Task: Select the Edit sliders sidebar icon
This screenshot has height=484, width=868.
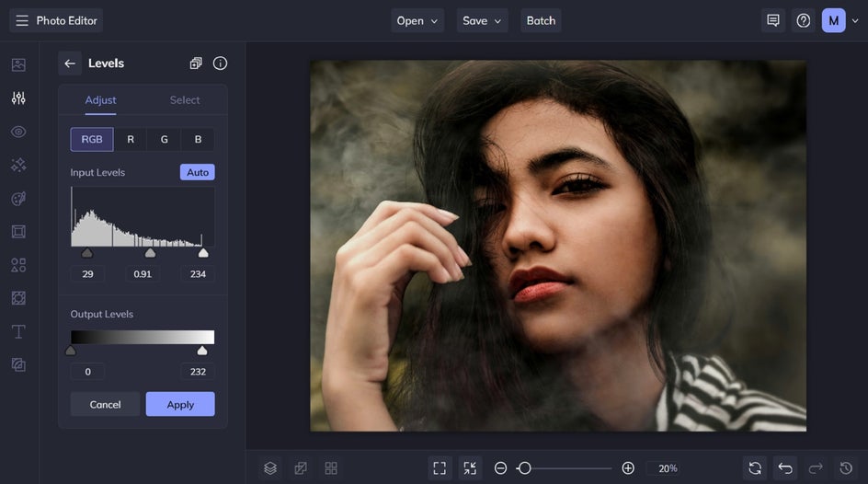Action: pos(18,98)
